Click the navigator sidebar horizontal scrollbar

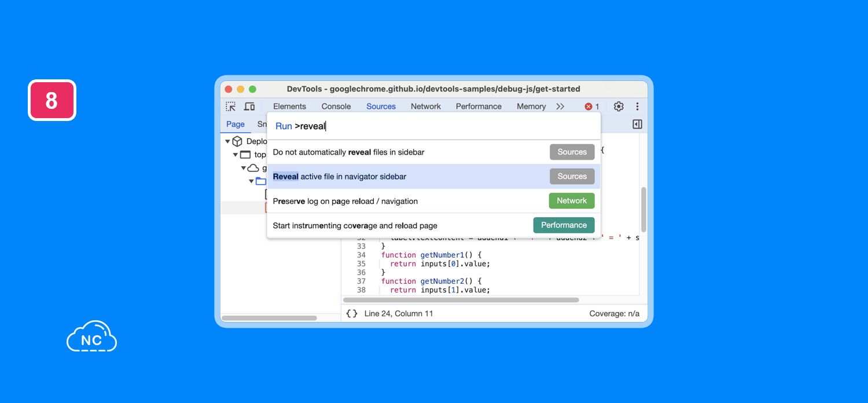pyautogui.click(x=269, y=318)
